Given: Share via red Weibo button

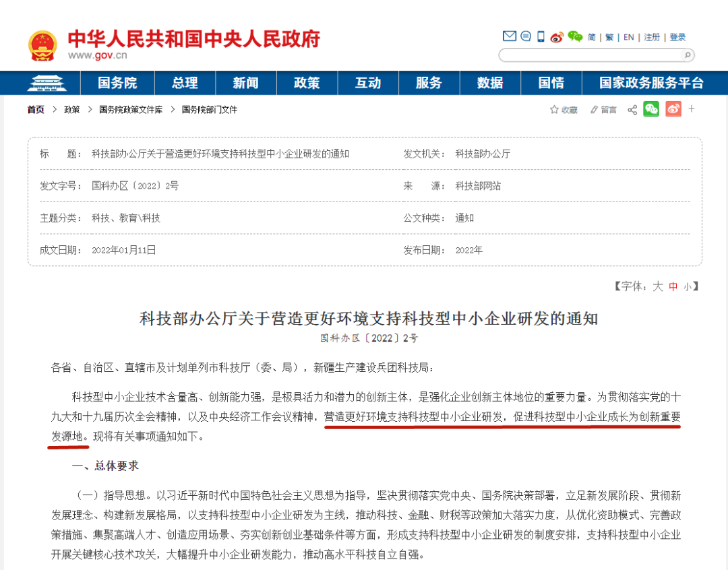Looking at the screenshot, I should pyautogui.click(x=673, y=109).
